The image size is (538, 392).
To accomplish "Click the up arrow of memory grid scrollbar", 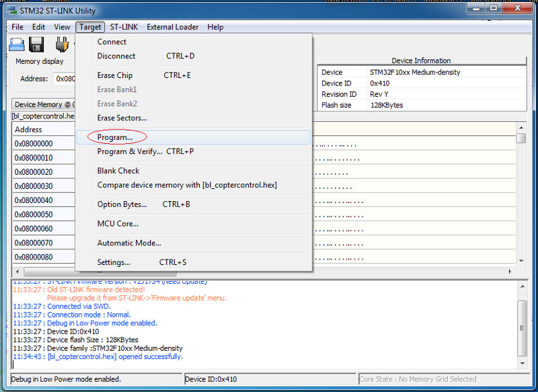I will tap(521, 128).
